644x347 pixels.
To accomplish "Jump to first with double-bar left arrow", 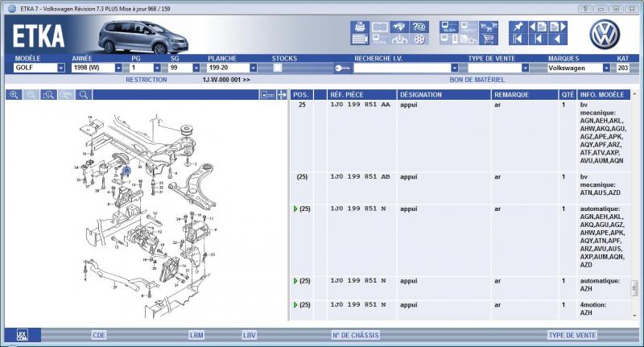I will click(x=518, y=39).
